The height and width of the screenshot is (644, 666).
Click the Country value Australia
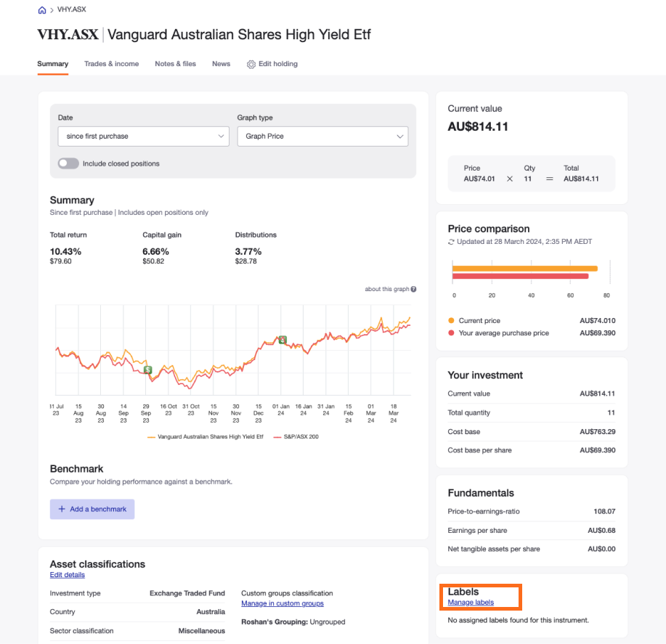(211, 612)
